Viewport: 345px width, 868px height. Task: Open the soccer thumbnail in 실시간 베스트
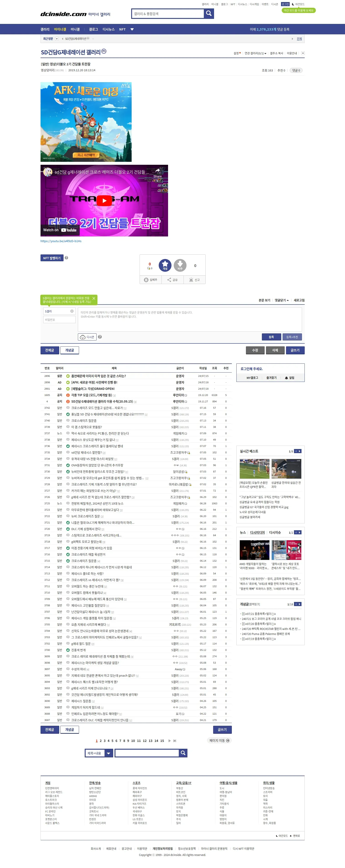point(254,468)
